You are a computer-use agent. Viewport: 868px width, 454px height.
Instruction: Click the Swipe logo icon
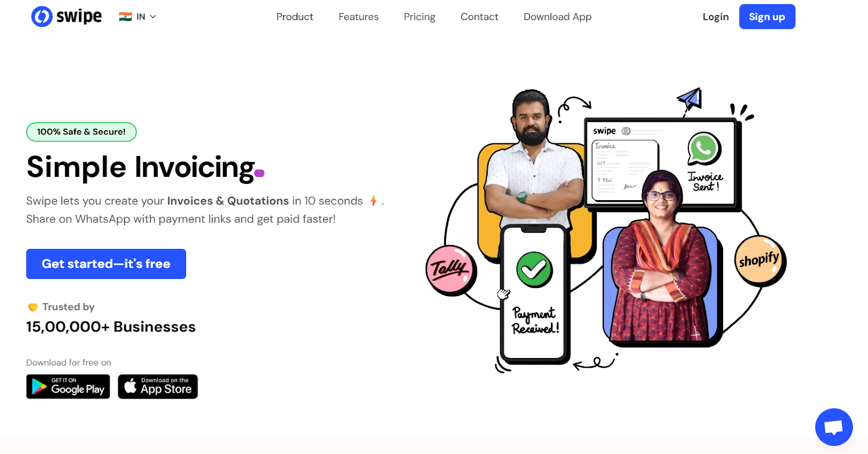(x=42, y=17)
